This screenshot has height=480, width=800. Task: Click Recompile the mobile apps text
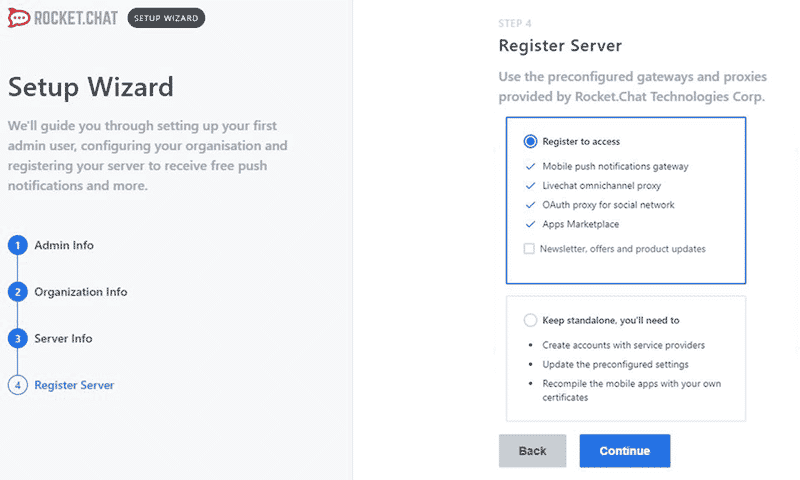(x=632, y=390)
